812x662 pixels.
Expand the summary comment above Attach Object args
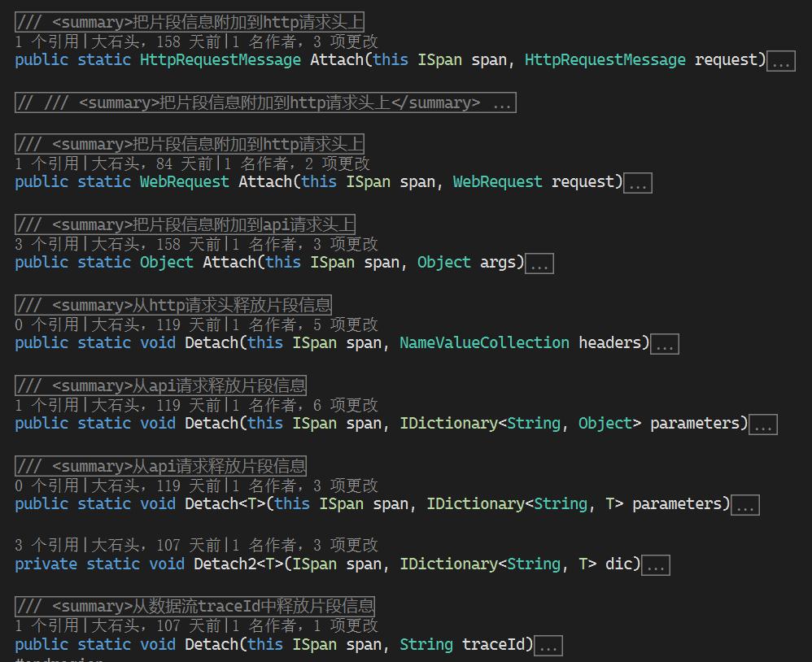coord(186,224)
